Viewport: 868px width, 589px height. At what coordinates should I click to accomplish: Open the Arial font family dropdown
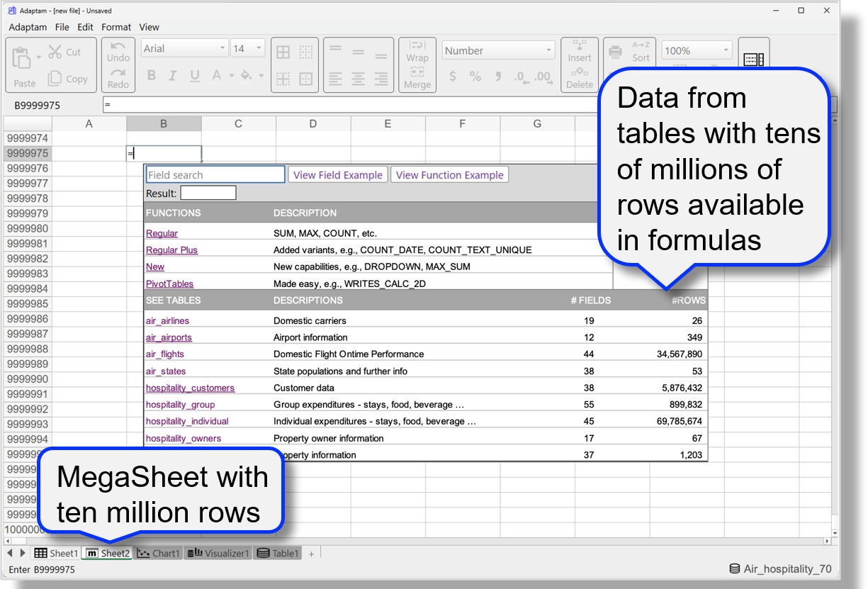click(x=184, y=47)
